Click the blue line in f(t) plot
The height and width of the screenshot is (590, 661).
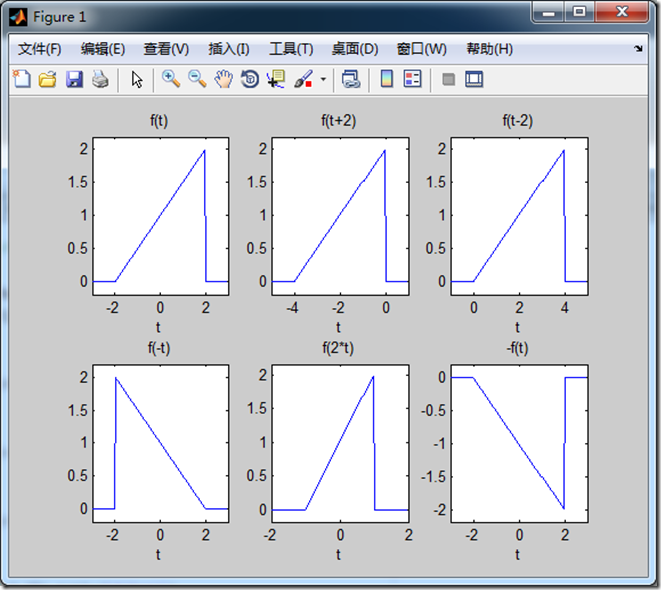pyautogui.click(x=160, y=215)
